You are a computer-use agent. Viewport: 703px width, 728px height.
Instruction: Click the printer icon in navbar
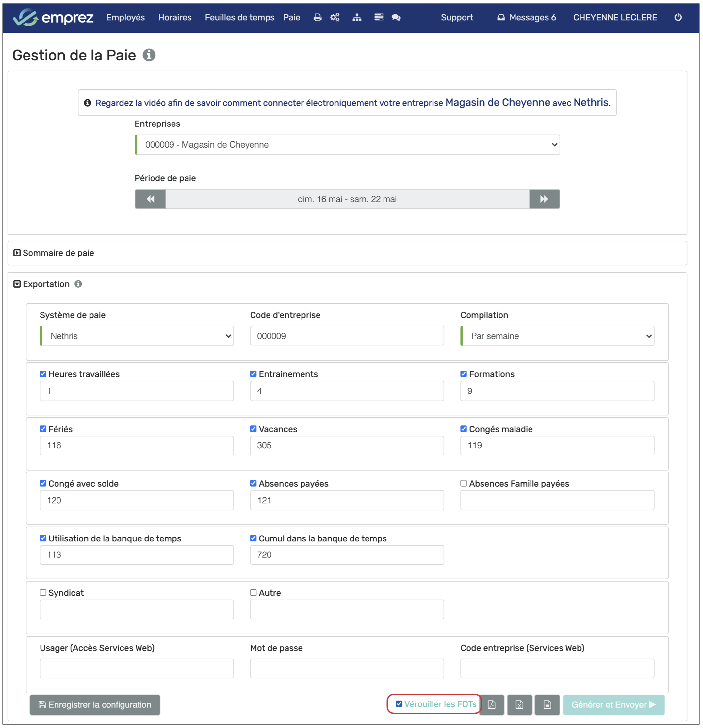[x=317, y=17]
